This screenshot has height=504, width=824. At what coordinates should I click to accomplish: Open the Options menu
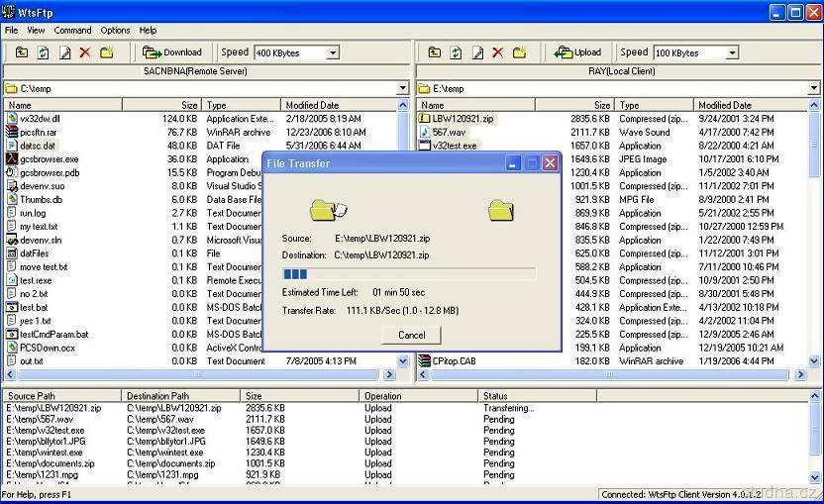click(x=115, y=31)
